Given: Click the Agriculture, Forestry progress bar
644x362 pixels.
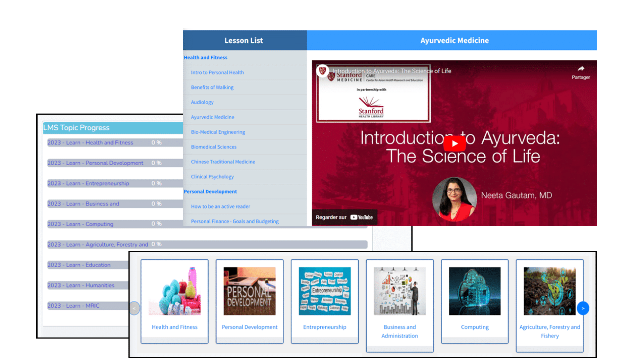Looking at the screenshot, I should coord(207,244).
